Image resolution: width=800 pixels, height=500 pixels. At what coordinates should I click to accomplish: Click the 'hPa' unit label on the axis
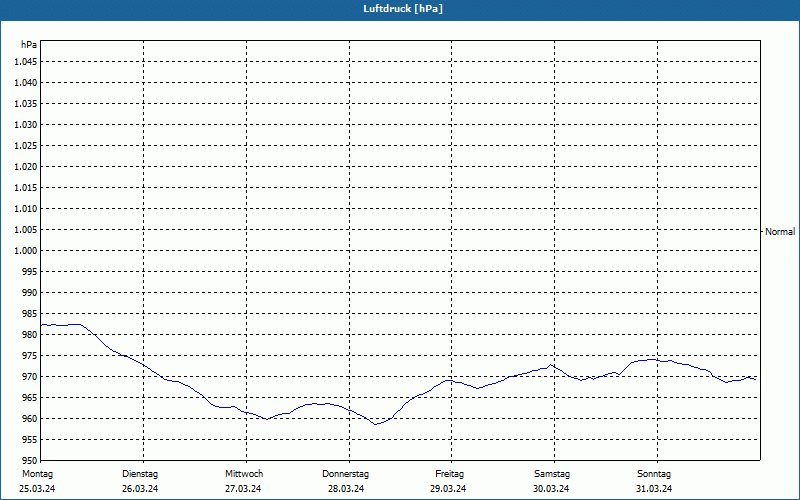click(29, 45)
